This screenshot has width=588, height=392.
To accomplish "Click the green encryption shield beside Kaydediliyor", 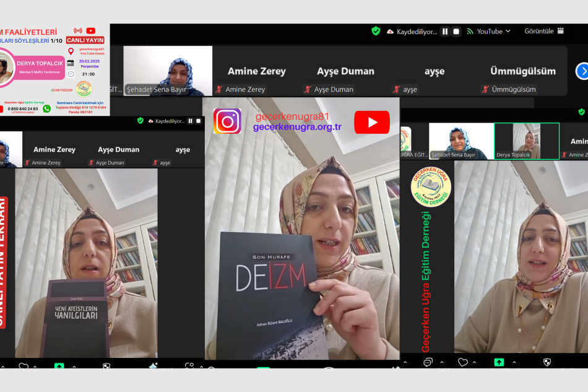I will tap(376, 31).
